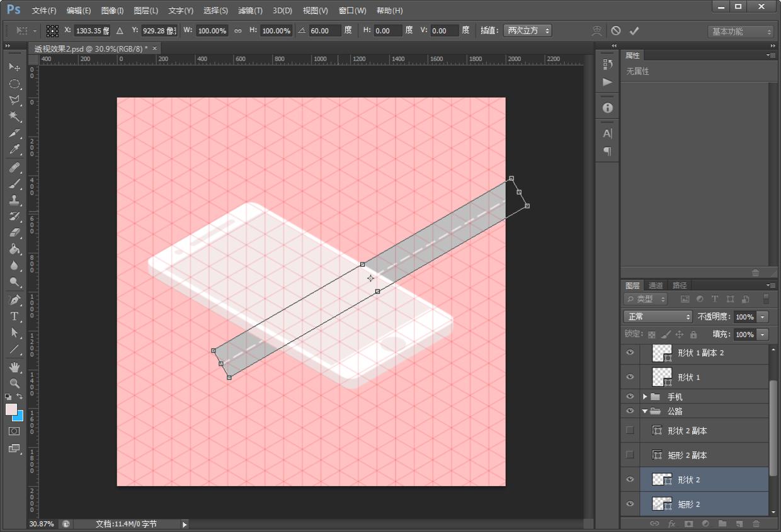Open the blend mode 正常 dropdown
This screenshot has width=781, height=532.
tap(658, 317)
